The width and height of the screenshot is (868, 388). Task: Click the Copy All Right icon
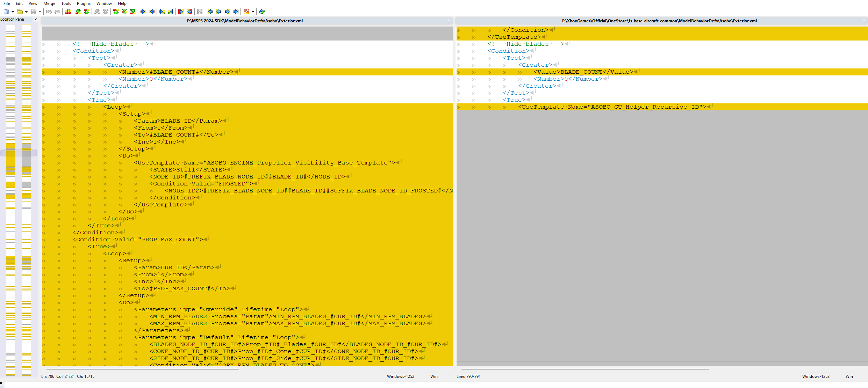pyautogui.click(x=181, y=12)
